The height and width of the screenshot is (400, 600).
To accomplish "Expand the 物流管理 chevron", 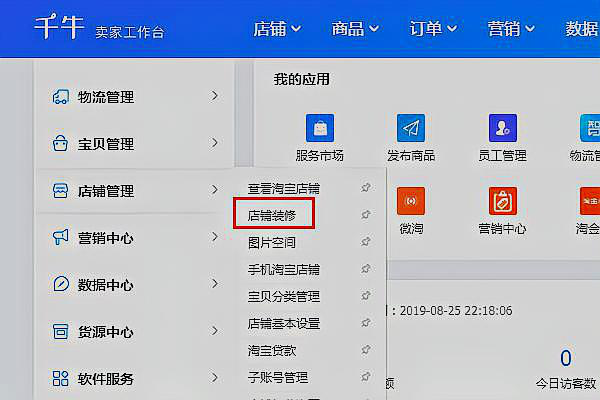I will tap(215, 96).
